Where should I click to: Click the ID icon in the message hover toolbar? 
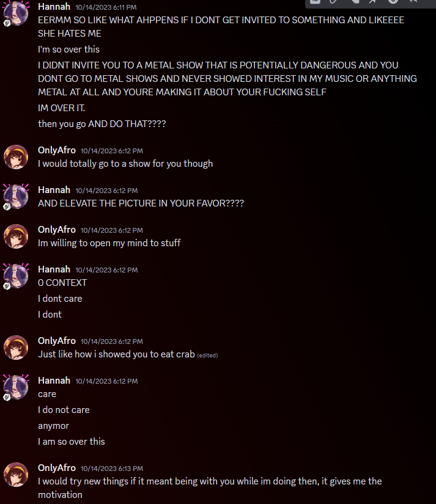pos(315,1)
